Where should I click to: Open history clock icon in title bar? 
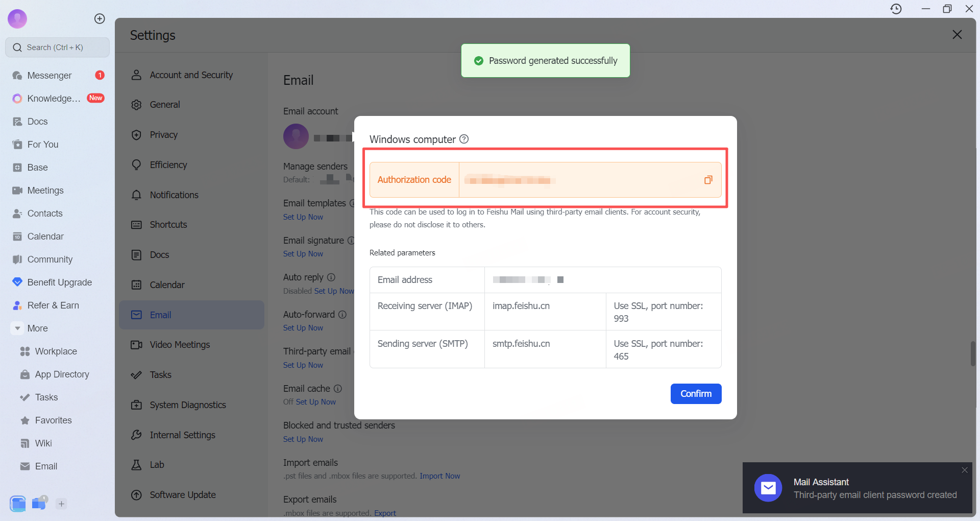pyautogui.click(x=896, y=9)
